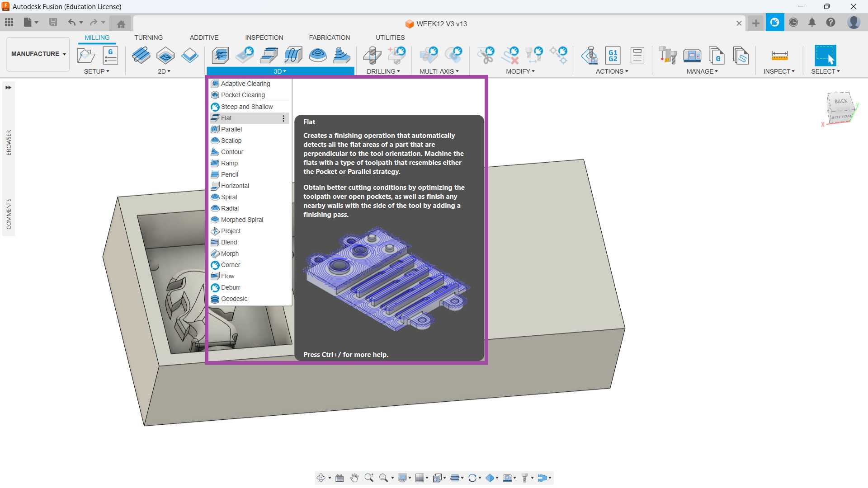868x488 pixels.
Task: Expand the MODIFY dropdown
Action: pos(520,71)
